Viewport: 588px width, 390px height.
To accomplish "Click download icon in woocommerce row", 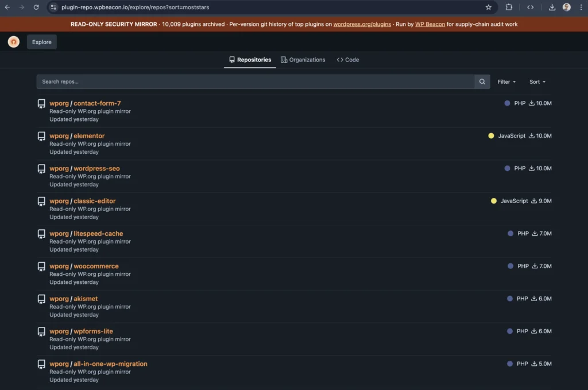I will [535, 266].
